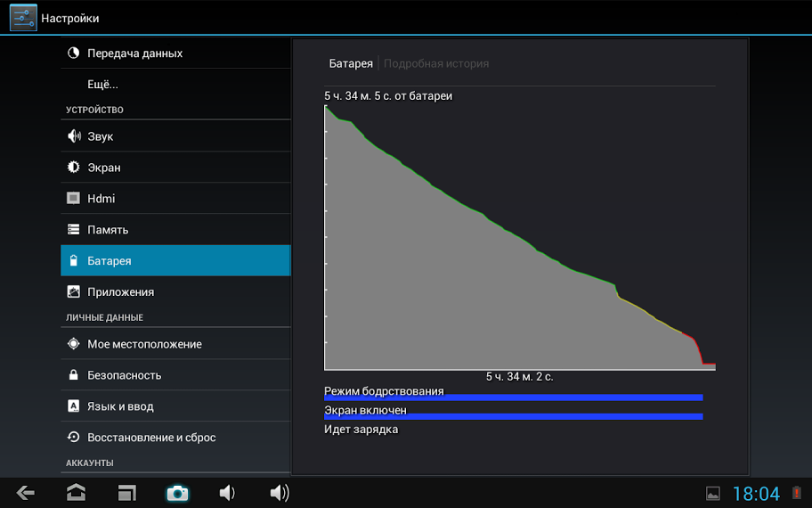
Task: Open the Ещё… settings entry
Action: (x=175, y=84)
